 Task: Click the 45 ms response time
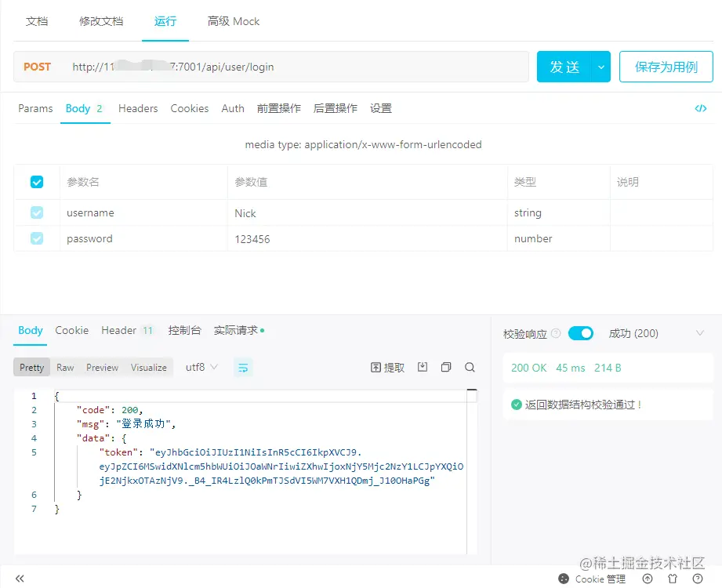(571, 368)
